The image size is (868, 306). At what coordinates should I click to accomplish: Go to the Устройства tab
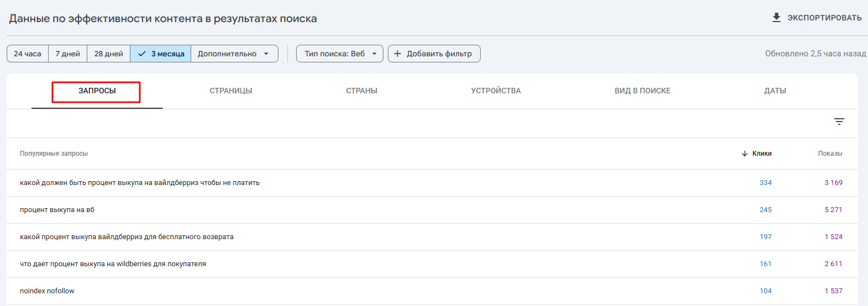pyautogui.click(x=496, y=91)
